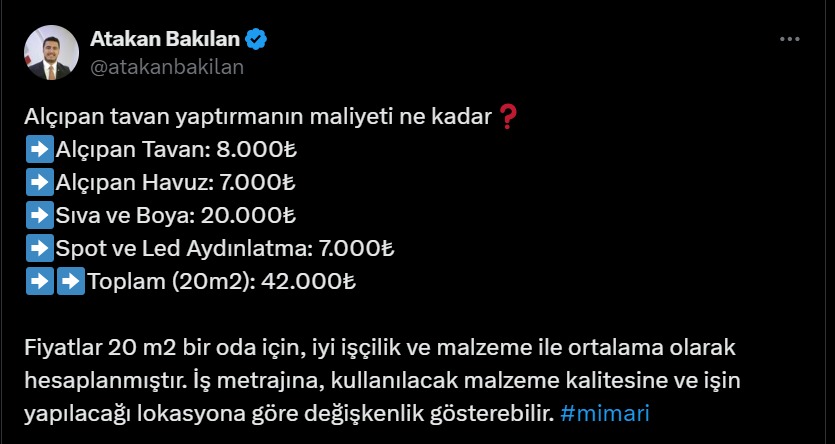Click second arrow emoji before Toplam

(x=71, y=279)
